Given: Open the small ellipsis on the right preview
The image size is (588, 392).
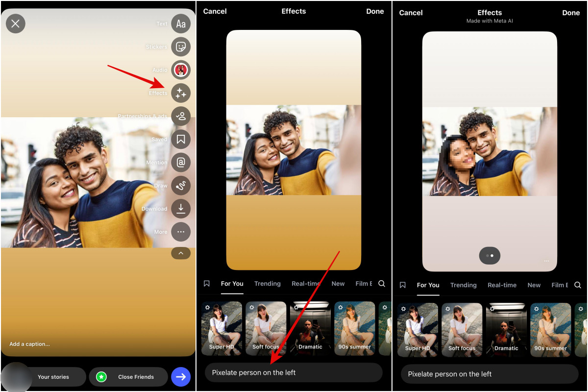Looking at the screenshot, I should tap(546, 261).
